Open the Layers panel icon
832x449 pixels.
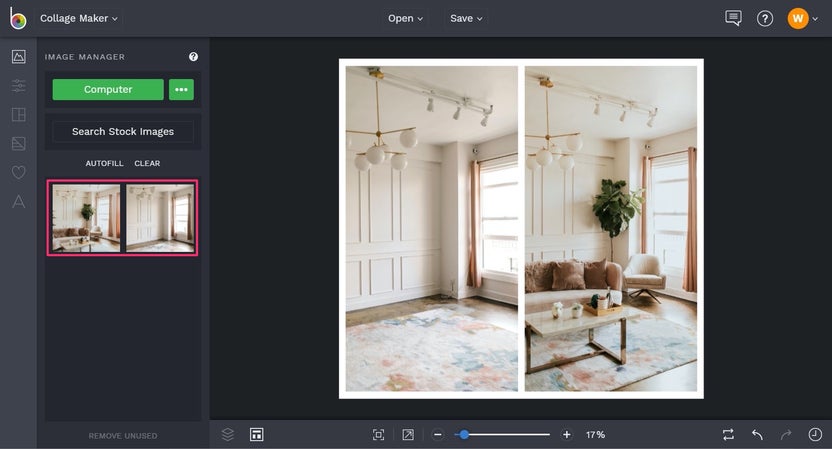coord(228,434)
